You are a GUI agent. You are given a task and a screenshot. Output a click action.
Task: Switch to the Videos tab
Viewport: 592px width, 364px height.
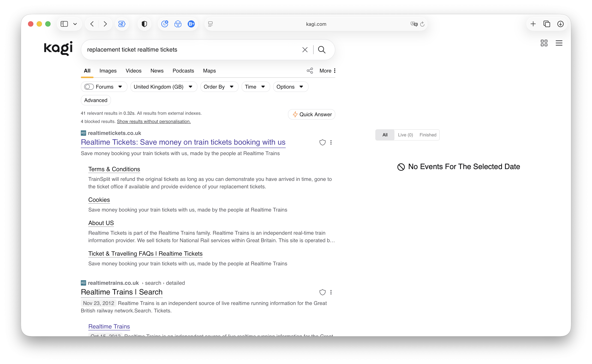(x=134, y=70)
